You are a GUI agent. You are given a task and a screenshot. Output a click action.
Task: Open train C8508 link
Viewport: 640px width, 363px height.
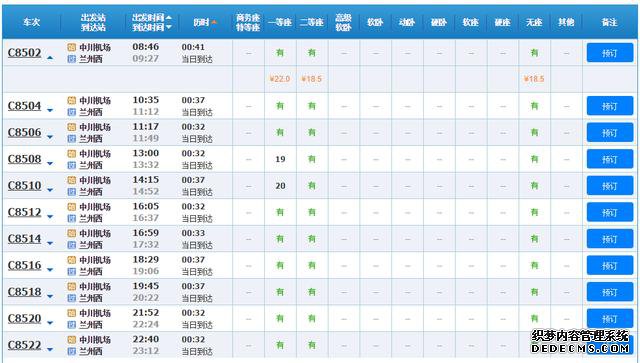coord(24,159)
